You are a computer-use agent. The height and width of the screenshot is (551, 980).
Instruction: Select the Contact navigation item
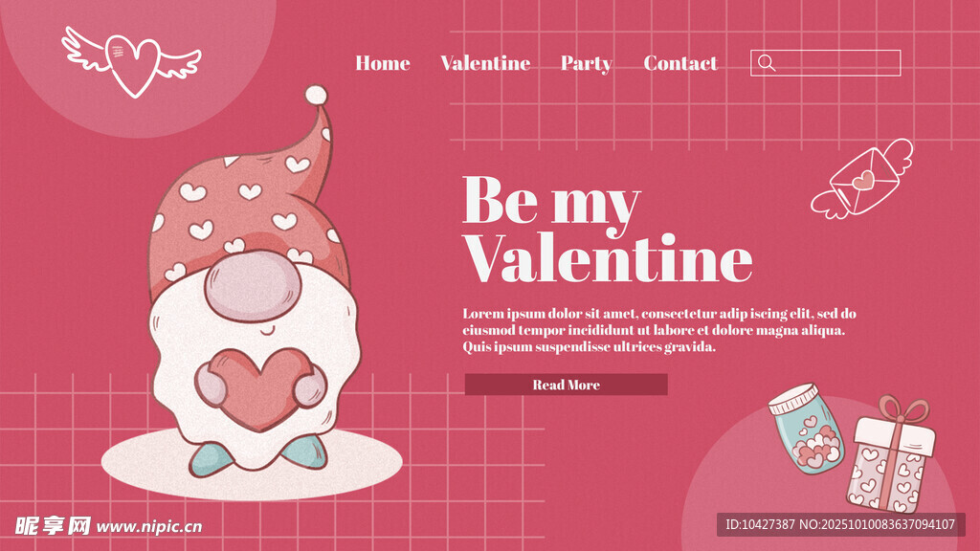pyautogui.click(x=680, y=63)
